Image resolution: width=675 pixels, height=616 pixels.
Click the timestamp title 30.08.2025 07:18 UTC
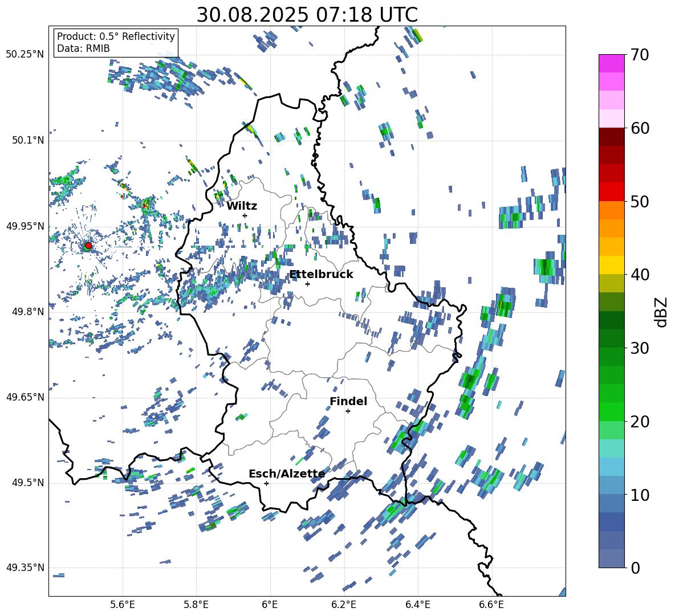click(x=307, y=15)
